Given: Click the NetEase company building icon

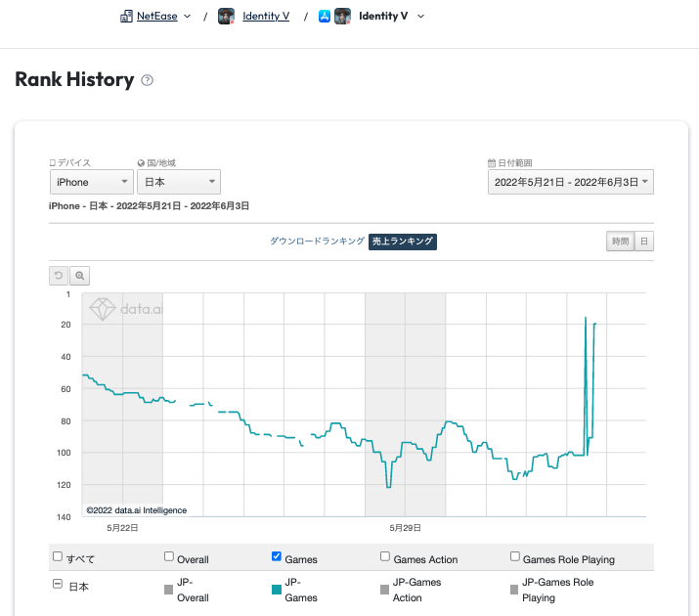Looking at the screenshot, I should 126,17.
